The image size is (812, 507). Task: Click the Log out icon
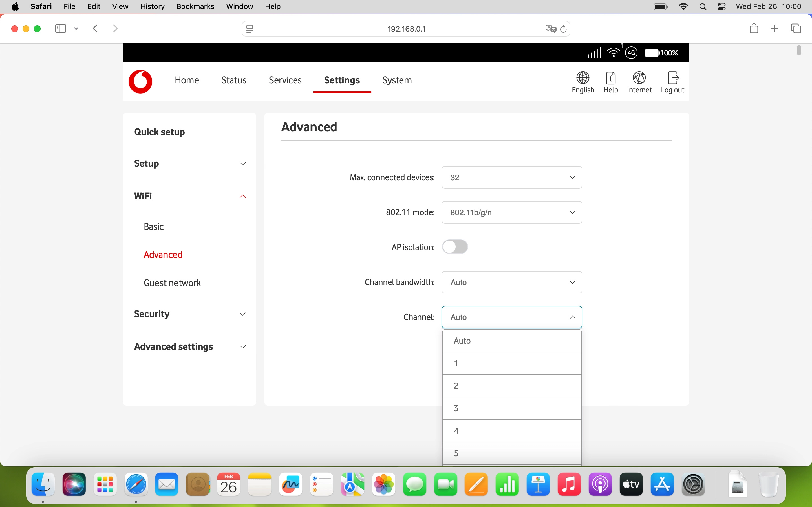coord(672,78)
